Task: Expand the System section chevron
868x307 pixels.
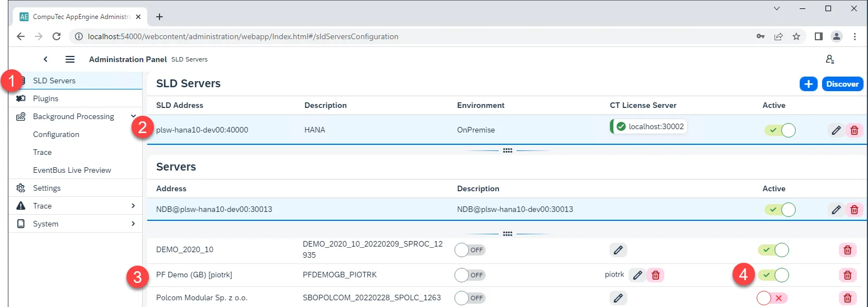Action: click(133, 224)
